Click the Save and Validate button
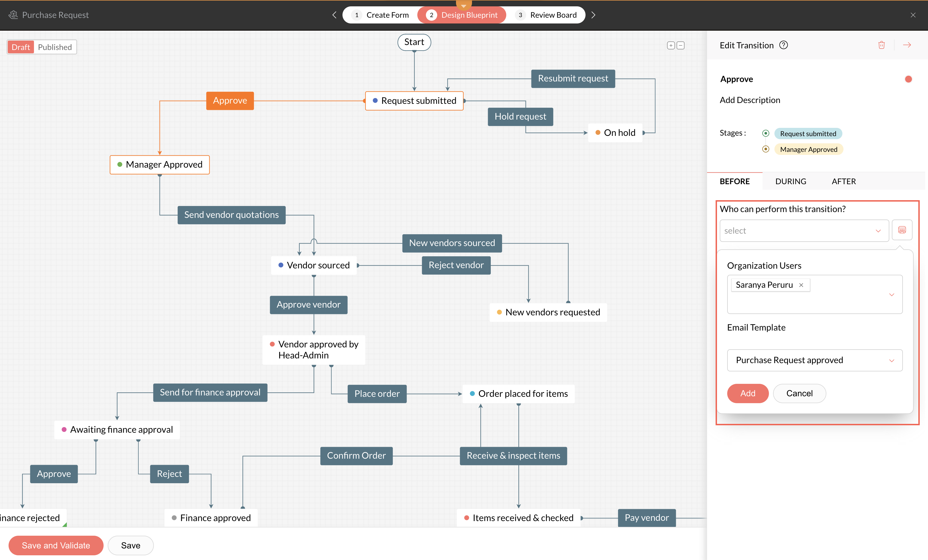This screenshot has width=928, height=560. point(56,545)
